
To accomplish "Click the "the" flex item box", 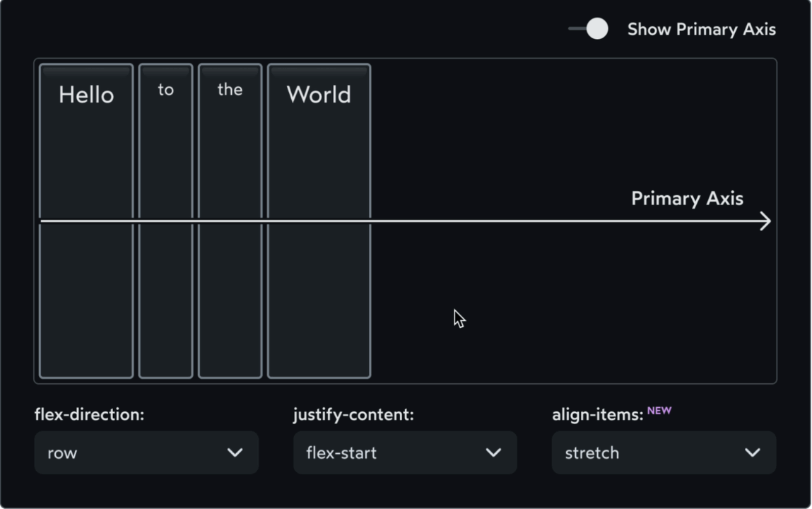I will (230, 156).
